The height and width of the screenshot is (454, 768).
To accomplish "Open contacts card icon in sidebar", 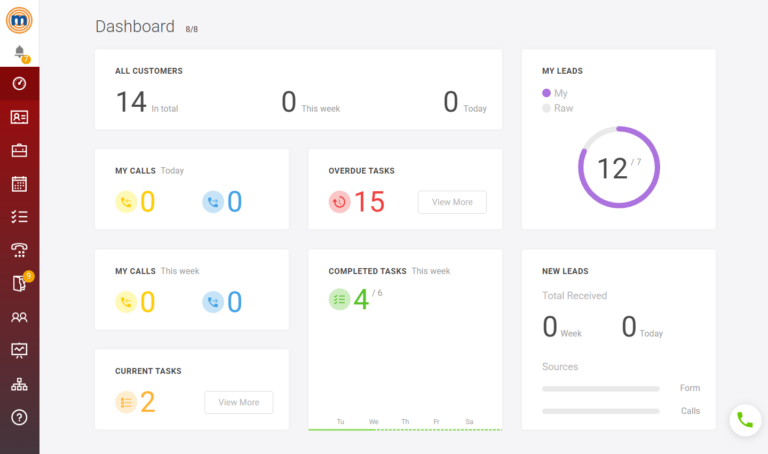I will tap(19, 117).
